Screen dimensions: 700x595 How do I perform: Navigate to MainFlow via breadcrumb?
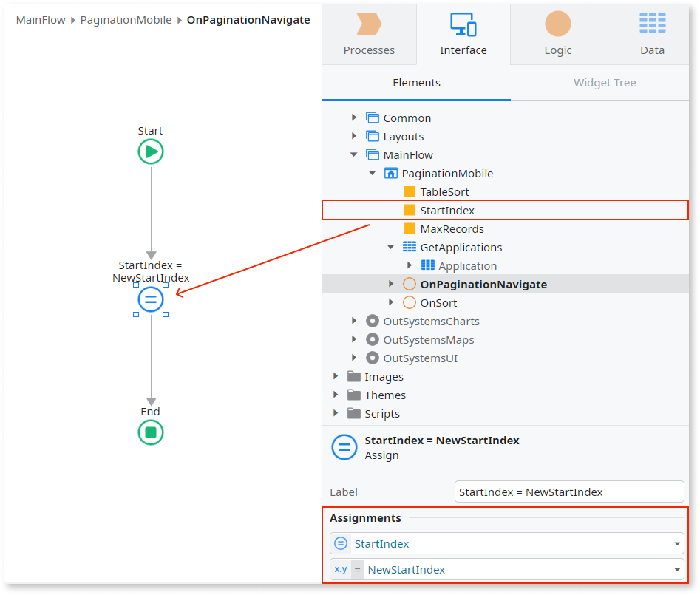tap(41, 20)
